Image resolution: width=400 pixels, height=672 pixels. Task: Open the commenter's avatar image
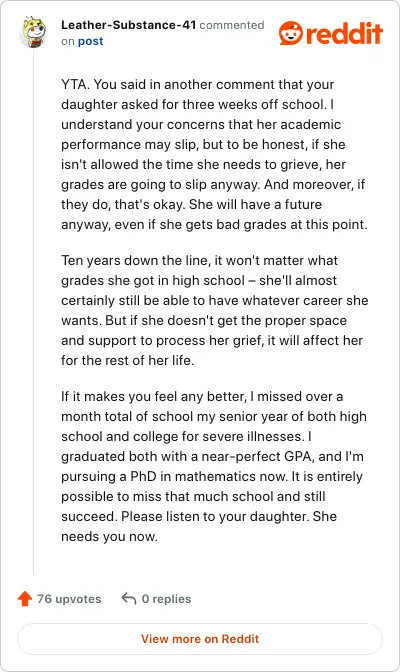(x=33, y=32)
